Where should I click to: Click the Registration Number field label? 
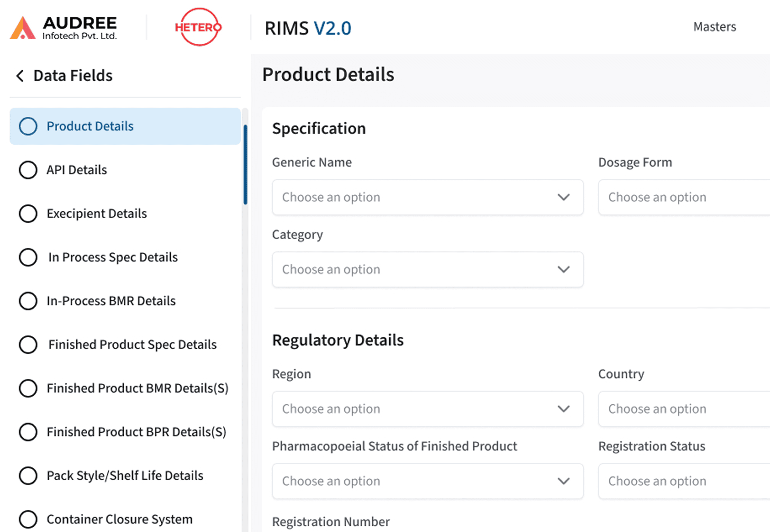[x=331, y=521]
